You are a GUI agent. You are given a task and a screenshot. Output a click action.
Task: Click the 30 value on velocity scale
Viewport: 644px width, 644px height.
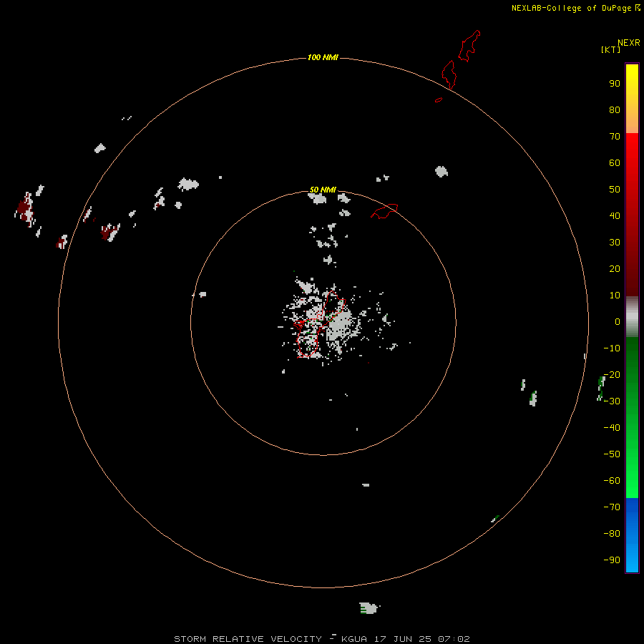615,243
